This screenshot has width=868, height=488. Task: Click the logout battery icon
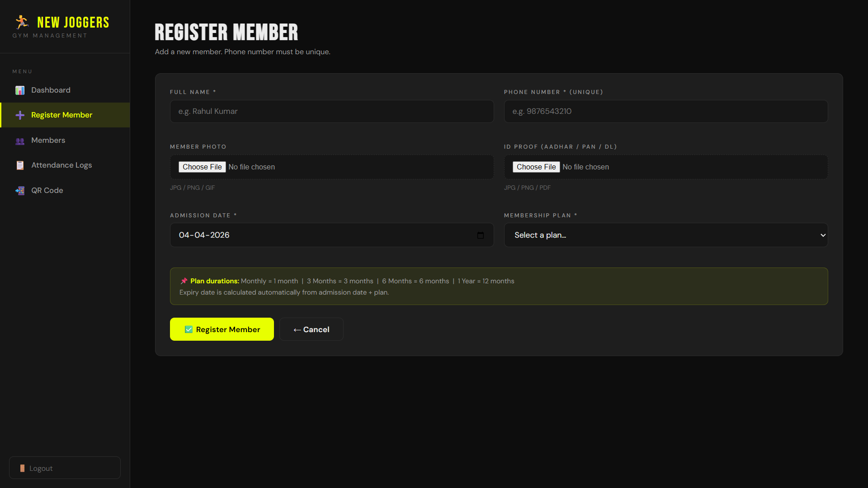pyautogui.click(x=23, y=468)
